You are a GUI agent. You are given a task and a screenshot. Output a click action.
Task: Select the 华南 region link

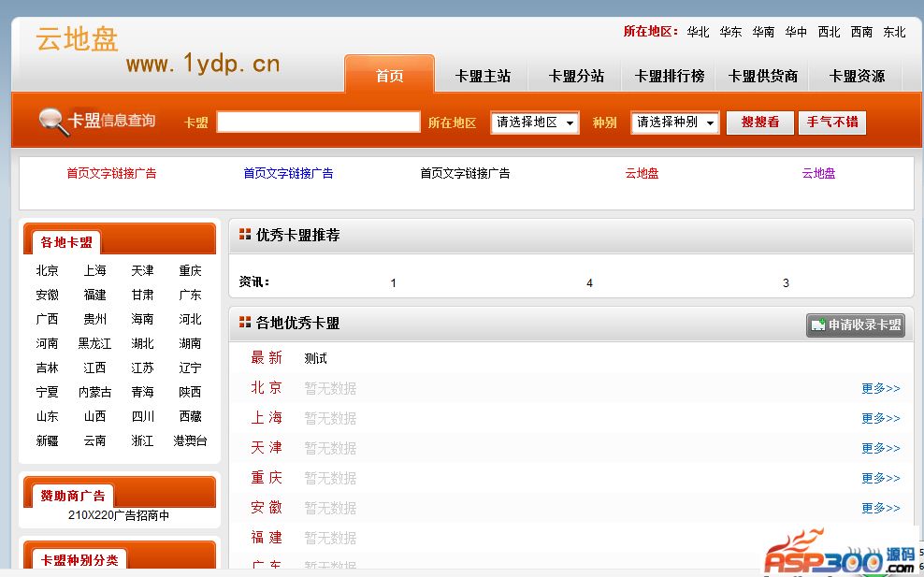point(763,32)
